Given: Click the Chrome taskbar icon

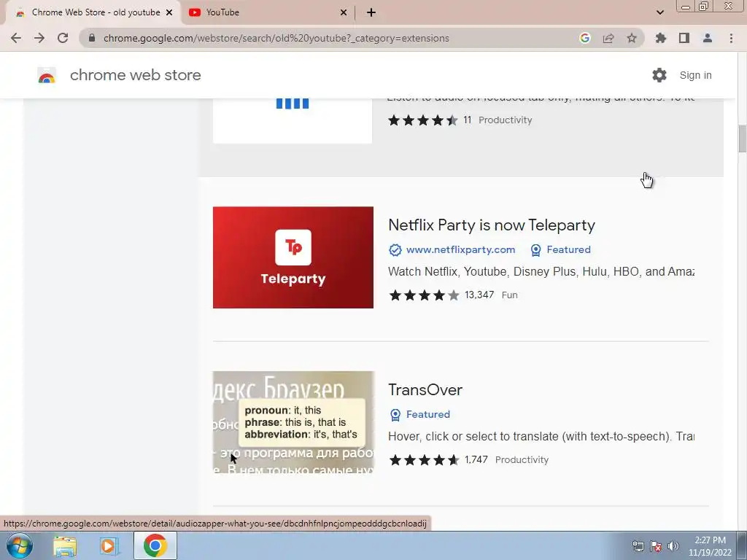Looking at the screenshot, I should pyautogui.click(x=155, y=545).
